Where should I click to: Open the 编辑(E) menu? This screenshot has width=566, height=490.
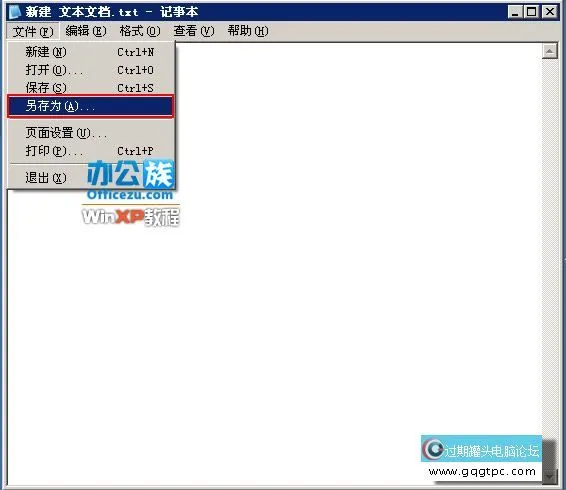(86, 31)
